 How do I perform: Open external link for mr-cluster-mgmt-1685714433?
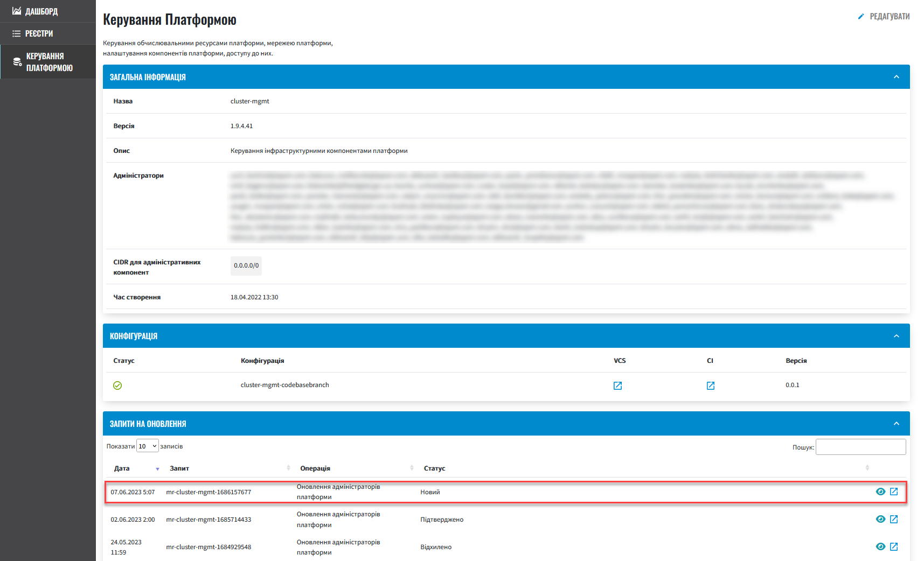894,519
